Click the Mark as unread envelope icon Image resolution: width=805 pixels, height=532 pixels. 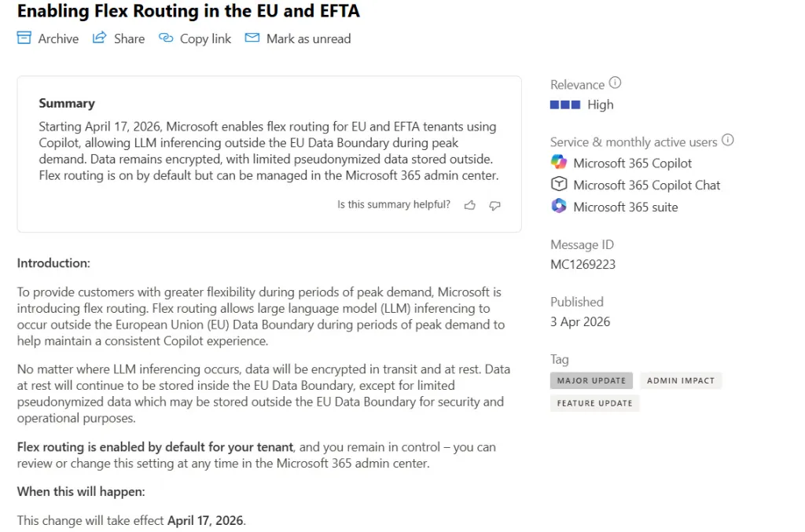252,38
